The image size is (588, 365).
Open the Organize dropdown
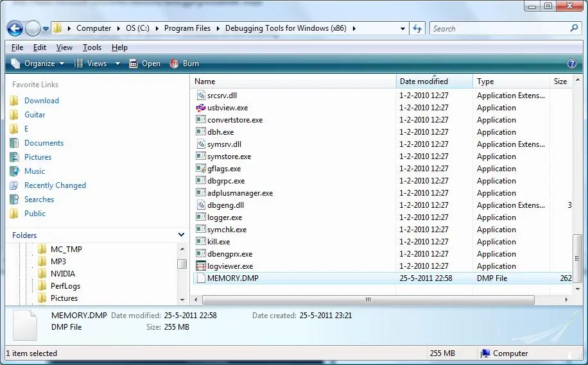(x=37, y=64)
